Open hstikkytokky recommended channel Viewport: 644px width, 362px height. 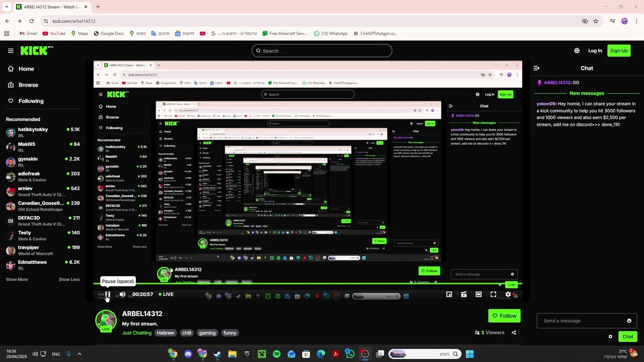tap(43, 132)
